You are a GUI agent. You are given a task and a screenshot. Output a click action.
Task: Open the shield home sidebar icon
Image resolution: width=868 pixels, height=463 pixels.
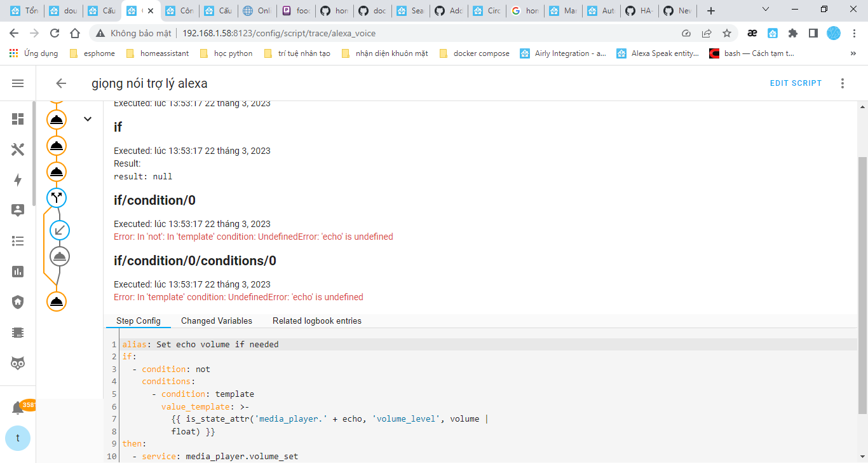(18, 302)
